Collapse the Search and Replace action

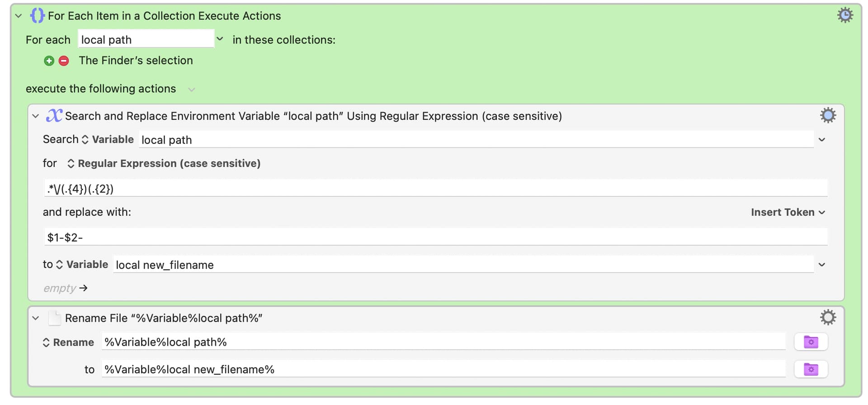coord(36,116)
